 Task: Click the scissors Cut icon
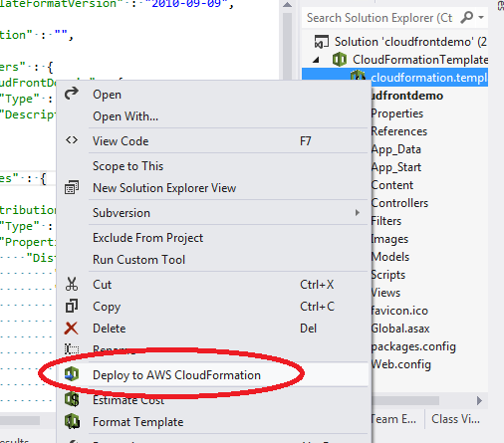[x=72, y=284]
